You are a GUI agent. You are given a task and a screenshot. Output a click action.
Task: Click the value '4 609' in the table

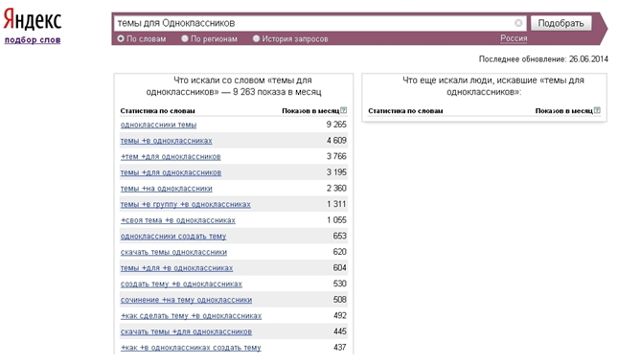336,140
